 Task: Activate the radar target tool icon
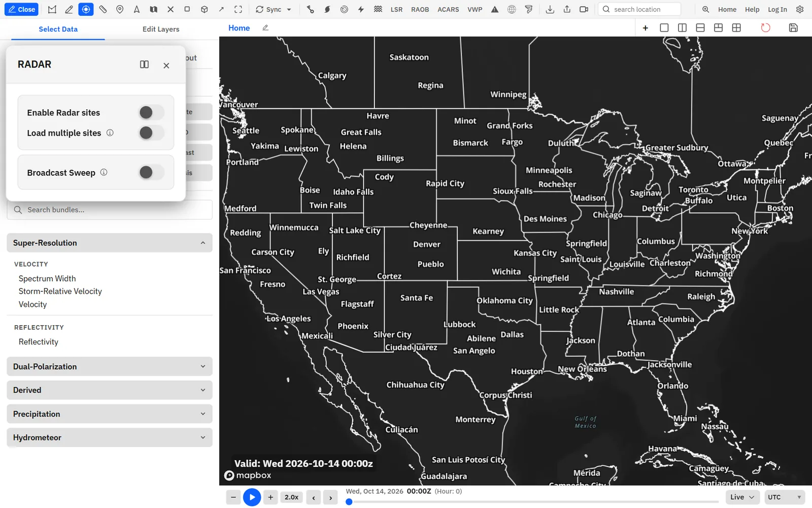pyautogui.click(x=86, y=9)
